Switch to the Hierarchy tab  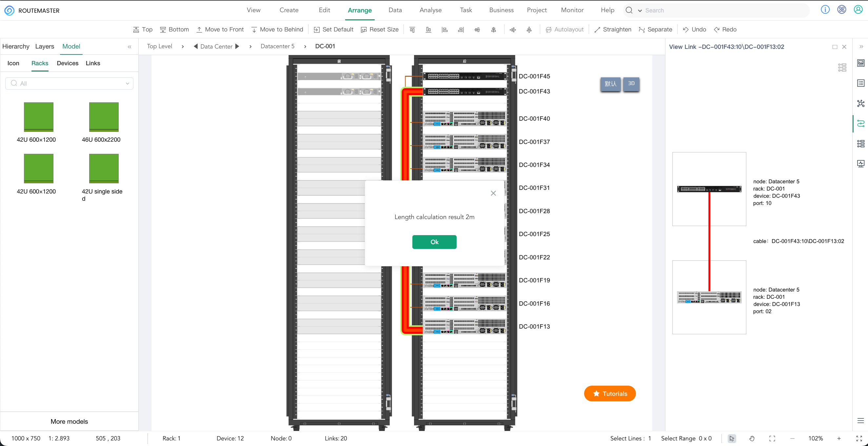[x=16, y=46]
